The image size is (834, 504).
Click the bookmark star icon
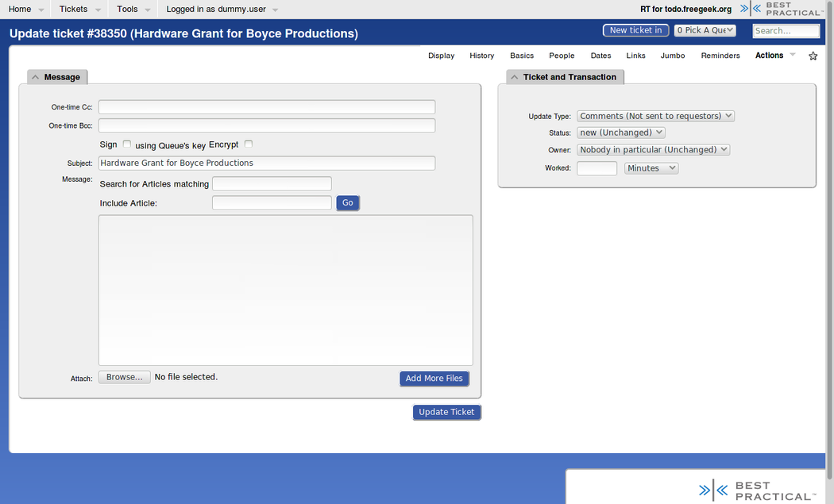click(x=813, y=56)
